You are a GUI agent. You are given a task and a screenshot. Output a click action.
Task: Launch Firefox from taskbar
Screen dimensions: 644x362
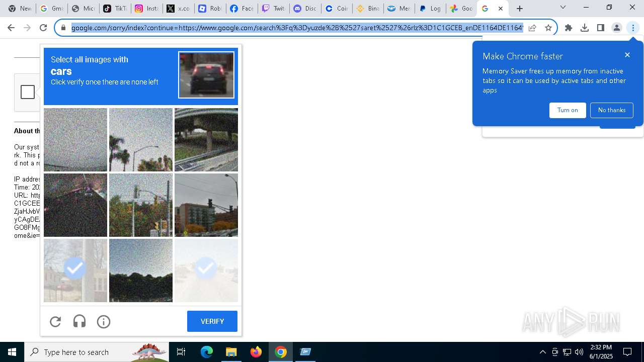coord(256,352)
